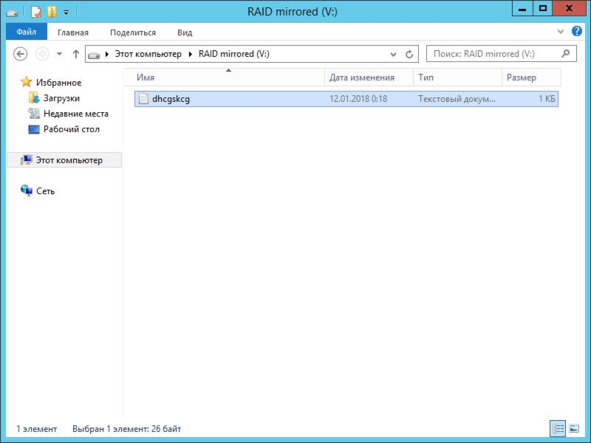The image size is (591, 443).
Task: Expand the ribbon with the chevron
Action: [x=560, y=32]
